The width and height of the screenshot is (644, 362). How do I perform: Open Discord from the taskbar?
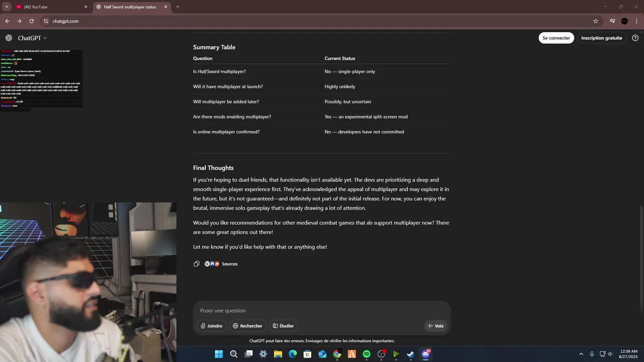[426, 354]
